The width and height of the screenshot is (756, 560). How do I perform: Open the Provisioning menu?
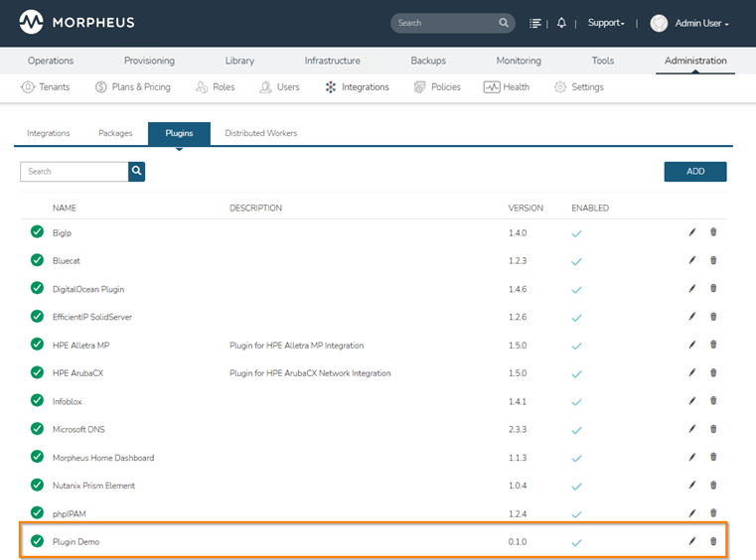coord(149,61)
